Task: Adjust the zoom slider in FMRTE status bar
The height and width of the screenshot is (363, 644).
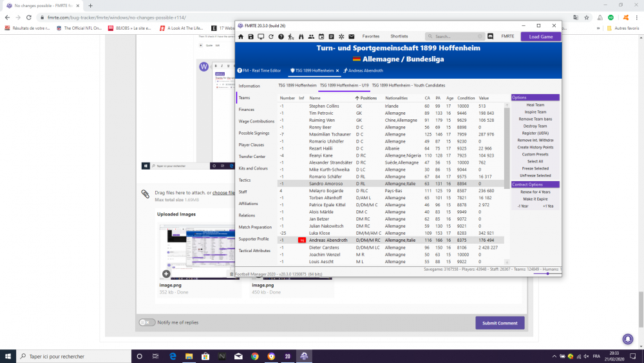Action: click(x=547, y=274)
